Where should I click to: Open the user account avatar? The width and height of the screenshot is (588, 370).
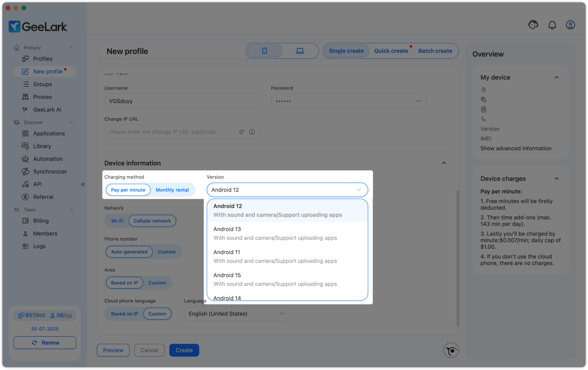pos(570,25)
